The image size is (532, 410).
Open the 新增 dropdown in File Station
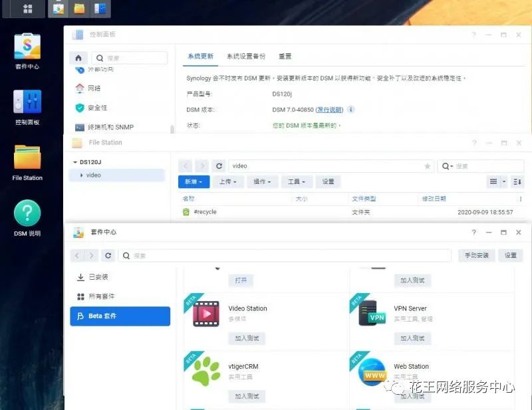(x=194, y=182)
